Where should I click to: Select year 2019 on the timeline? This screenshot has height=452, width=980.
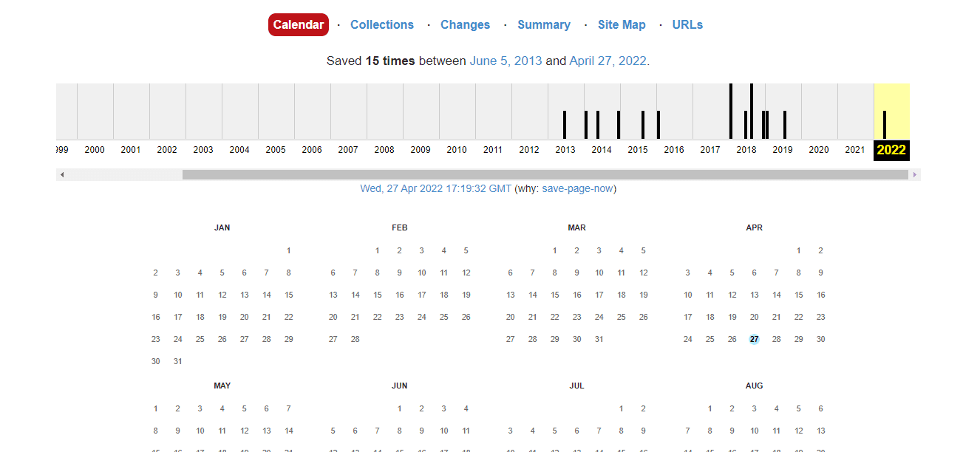[x=783, y=150]
